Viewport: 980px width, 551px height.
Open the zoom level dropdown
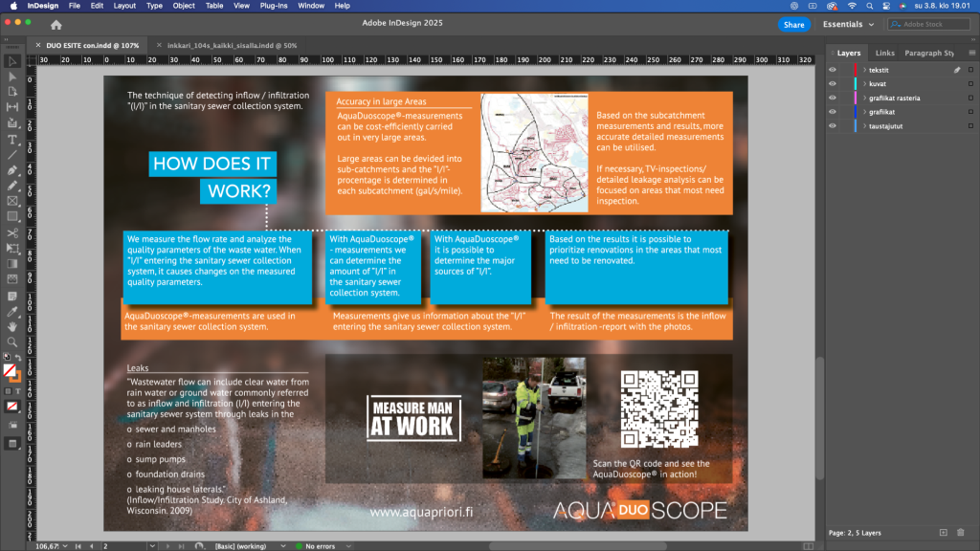point(65,546)
